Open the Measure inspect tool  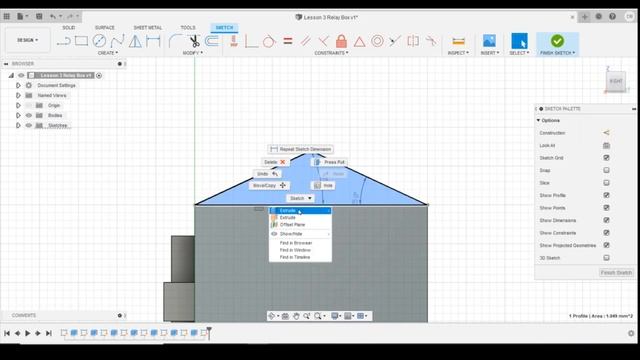458,41
